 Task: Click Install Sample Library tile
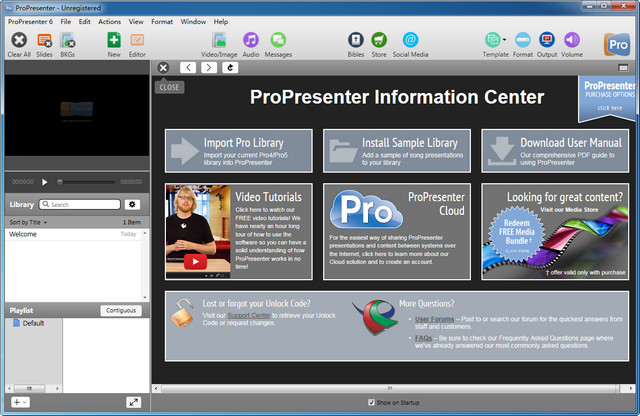pyautogui.click(x=397, y=151)
